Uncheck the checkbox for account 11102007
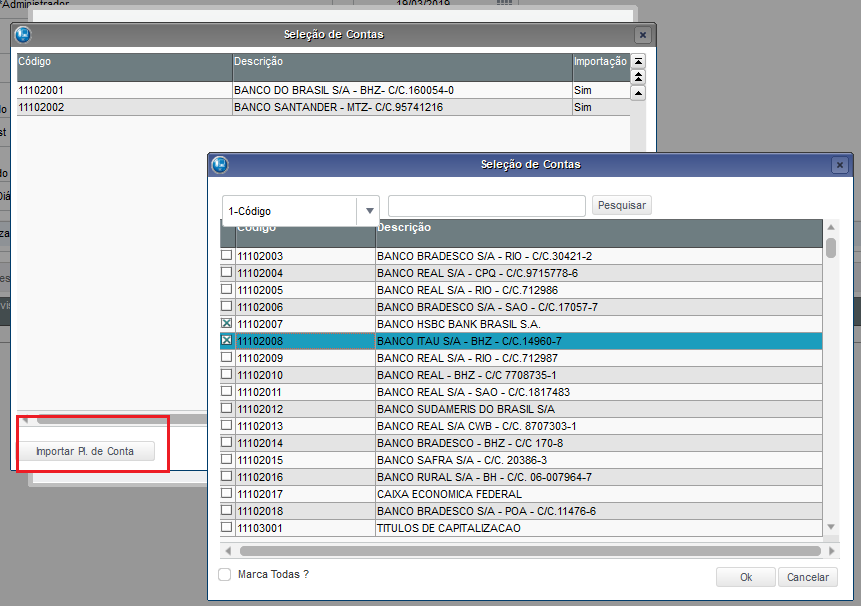The width and height of the screenshot is (861, 606). (226, 323)
